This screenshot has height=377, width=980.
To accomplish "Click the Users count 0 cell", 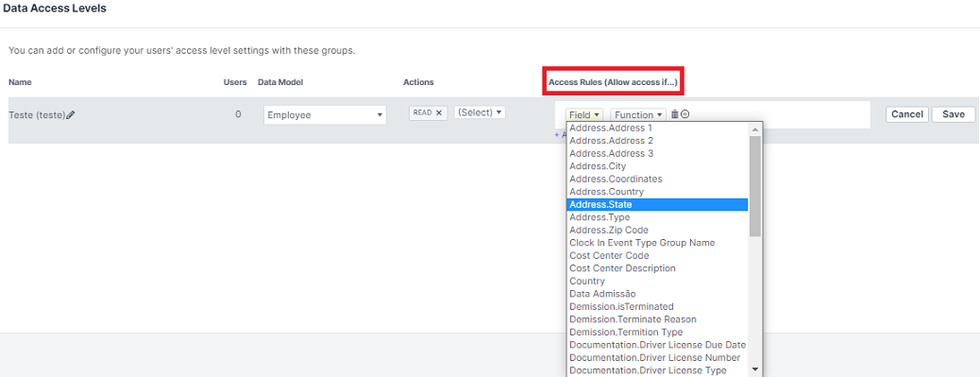I will click(x=238, y=115).
